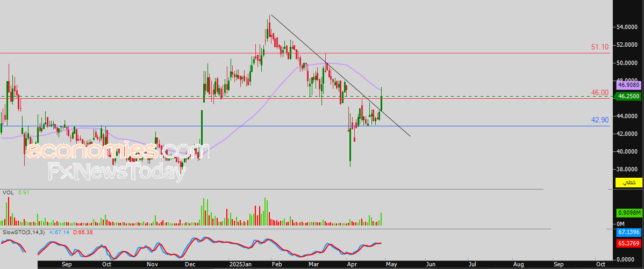Select the black descending trendline
Screen dimensions: 644x269
pyautogui.click(x=340, y=75)
